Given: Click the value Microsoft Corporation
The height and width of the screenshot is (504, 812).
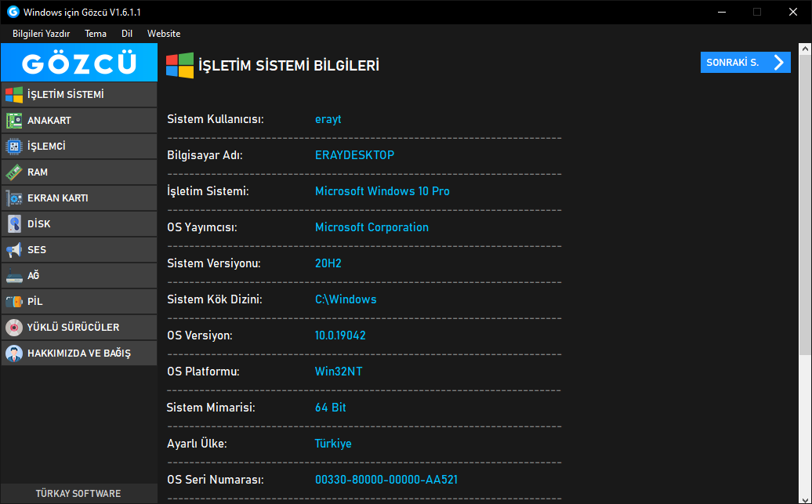Looking at the screenshot, I should point(372,227).
